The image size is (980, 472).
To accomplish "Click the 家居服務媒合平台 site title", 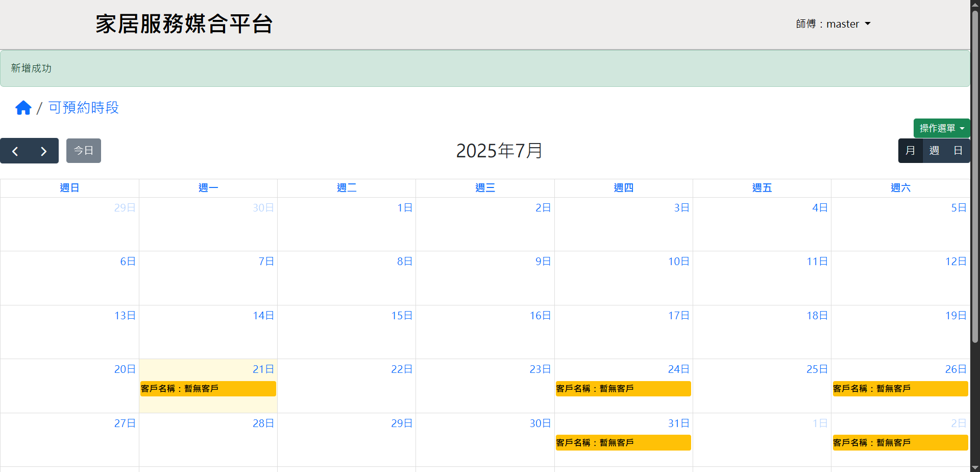I will (x=184, y=24).
